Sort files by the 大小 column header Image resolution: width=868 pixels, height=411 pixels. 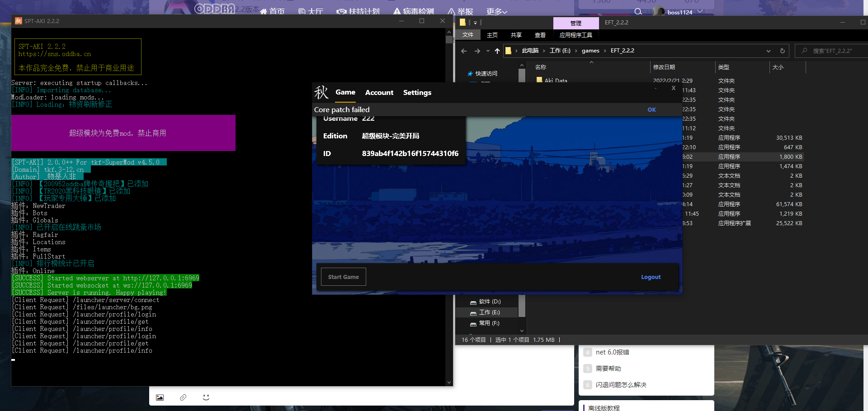pos(778,67)
